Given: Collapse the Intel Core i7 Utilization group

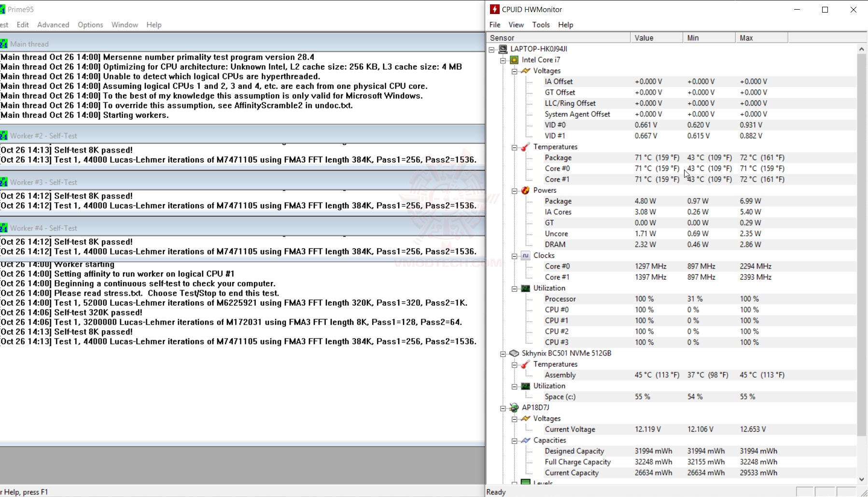Looking at the screenshot, I should [x=515, y=288].
